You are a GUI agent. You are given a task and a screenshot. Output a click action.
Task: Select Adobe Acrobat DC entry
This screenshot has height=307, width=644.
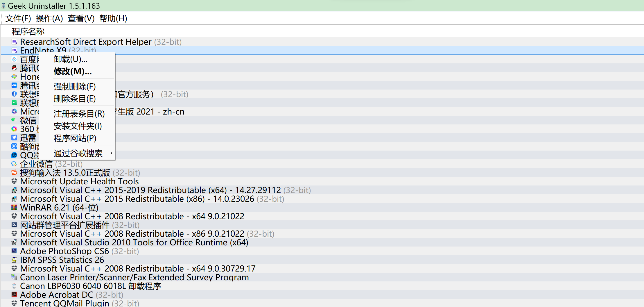tap(322, 295)
